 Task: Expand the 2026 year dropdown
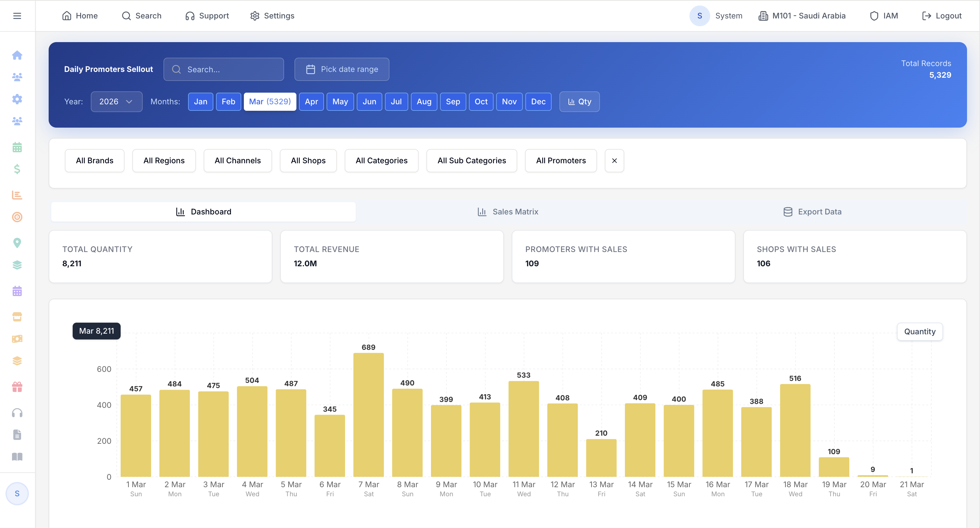pos(116,101)
